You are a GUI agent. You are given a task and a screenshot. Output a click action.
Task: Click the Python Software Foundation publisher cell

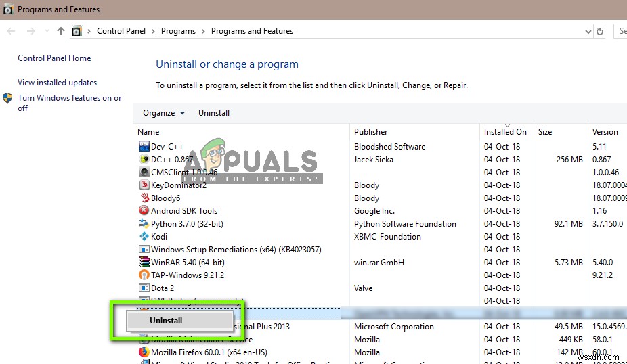click(405, 224)
